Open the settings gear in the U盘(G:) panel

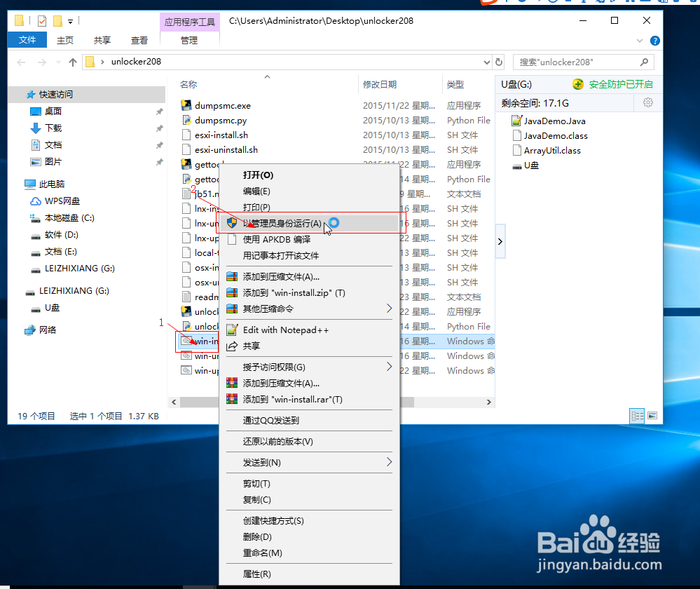648,102
